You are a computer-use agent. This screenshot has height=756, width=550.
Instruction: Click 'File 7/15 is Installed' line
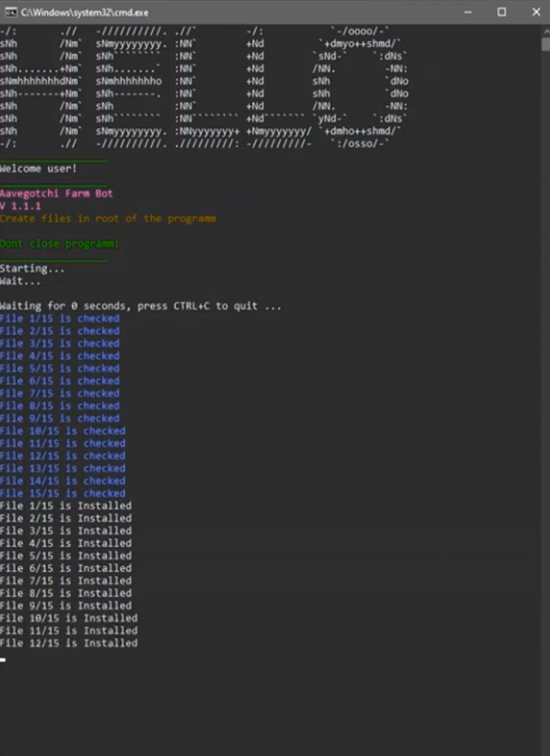65,581
